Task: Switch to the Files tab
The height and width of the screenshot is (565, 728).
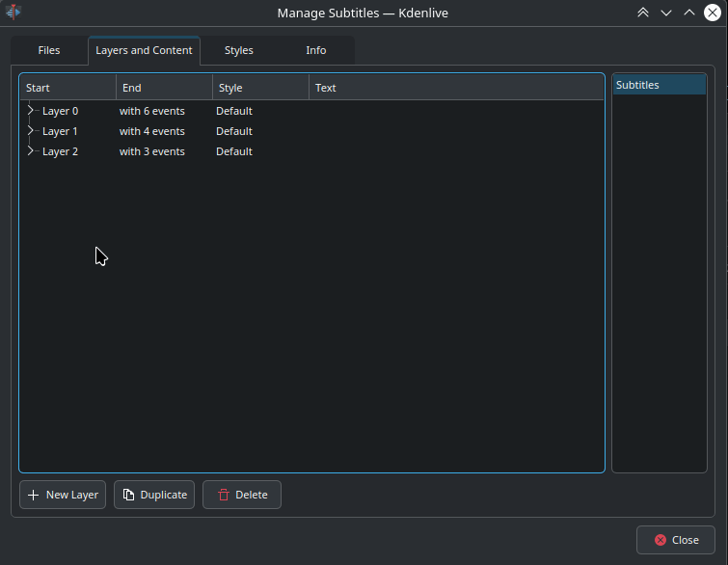Action: tap(49, 50)
